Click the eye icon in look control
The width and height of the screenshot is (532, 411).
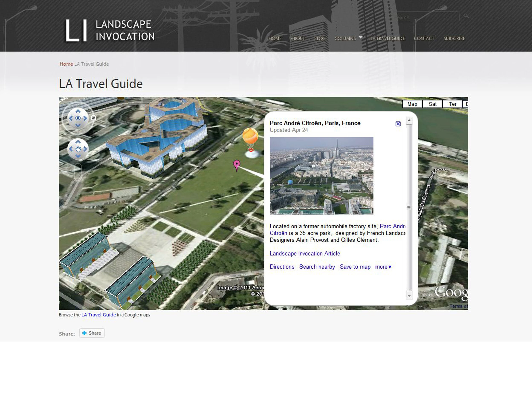point(78,118)
